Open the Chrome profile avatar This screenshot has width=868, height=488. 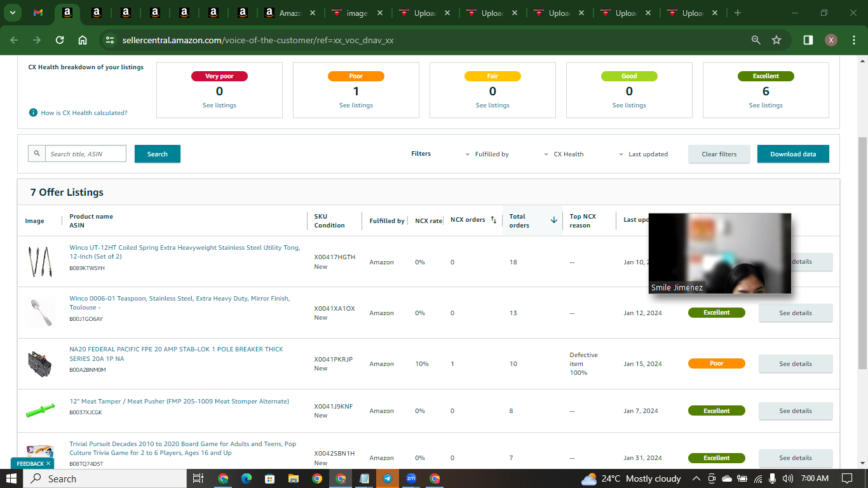(831, 40)
